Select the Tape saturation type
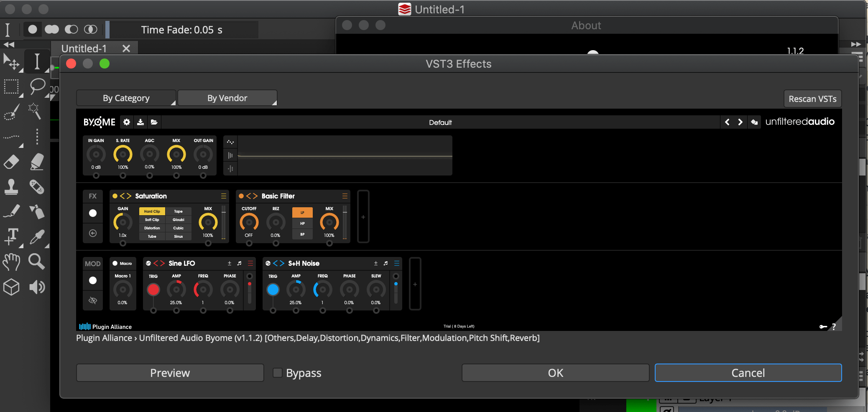This screenshot has width=868, height=412. point(179,211)
